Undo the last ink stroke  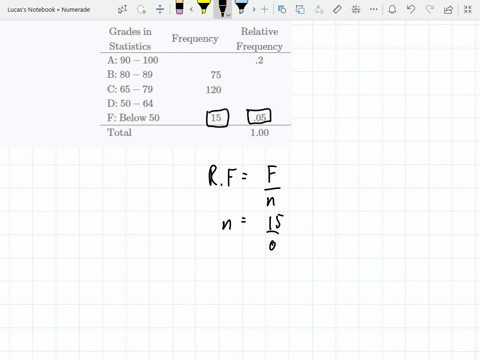coord(411,9)
